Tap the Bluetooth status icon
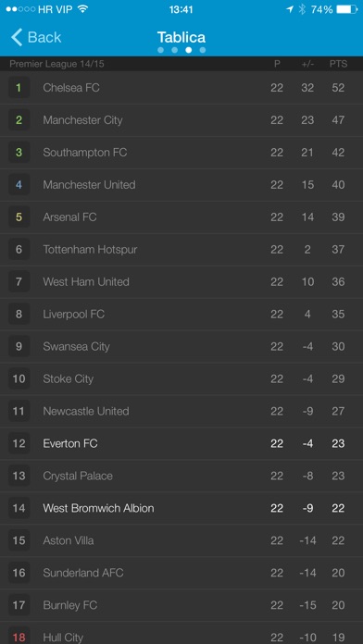The width and height of the screenshot is (363, 644). coord(302,9)
